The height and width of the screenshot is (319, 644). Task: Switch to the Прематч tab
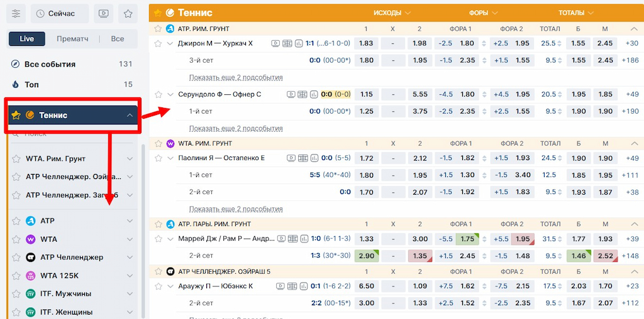[73, 39]
